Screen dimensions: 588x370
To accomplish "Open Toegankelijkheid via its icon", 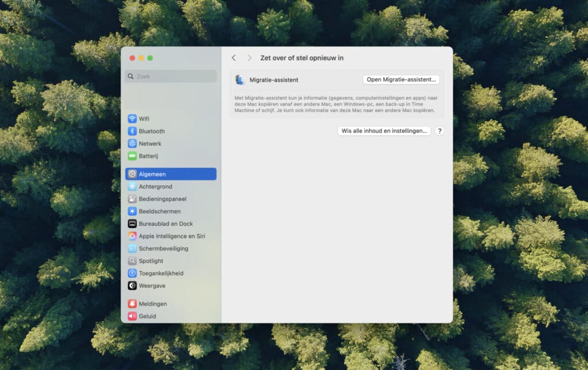I will click(132, 273).
